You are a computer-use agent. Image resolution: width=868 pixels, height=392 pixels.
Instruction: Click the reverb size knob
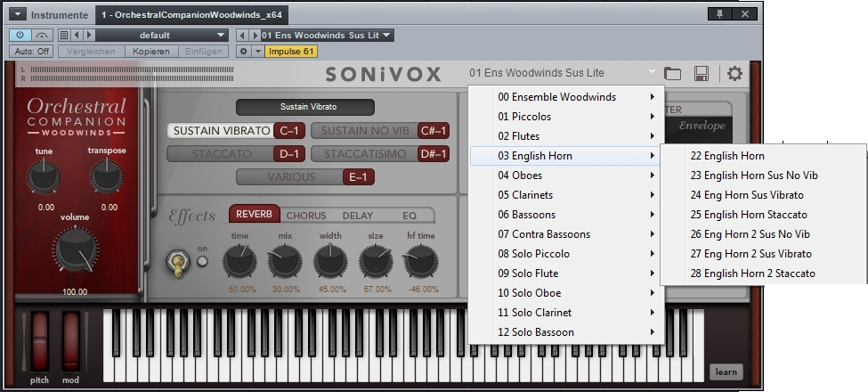(x=376, y=261)
